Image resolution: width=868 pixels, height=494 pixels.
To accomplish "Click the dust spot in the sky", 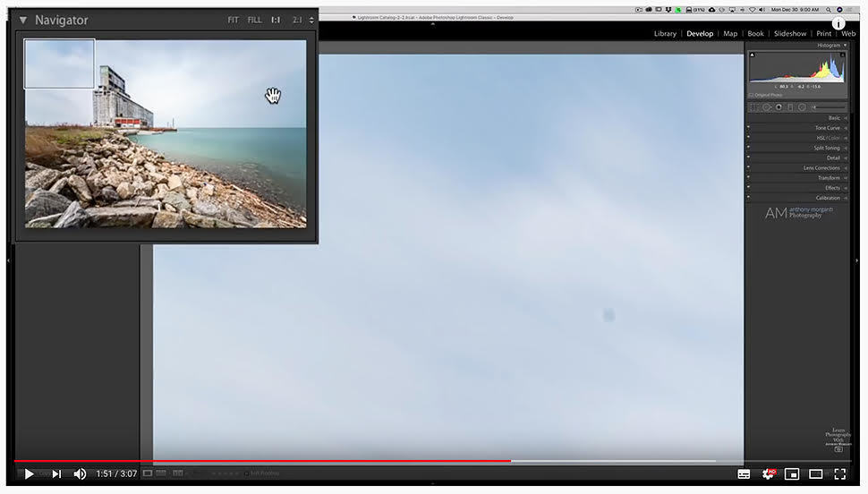I will (x=608, y=315).
